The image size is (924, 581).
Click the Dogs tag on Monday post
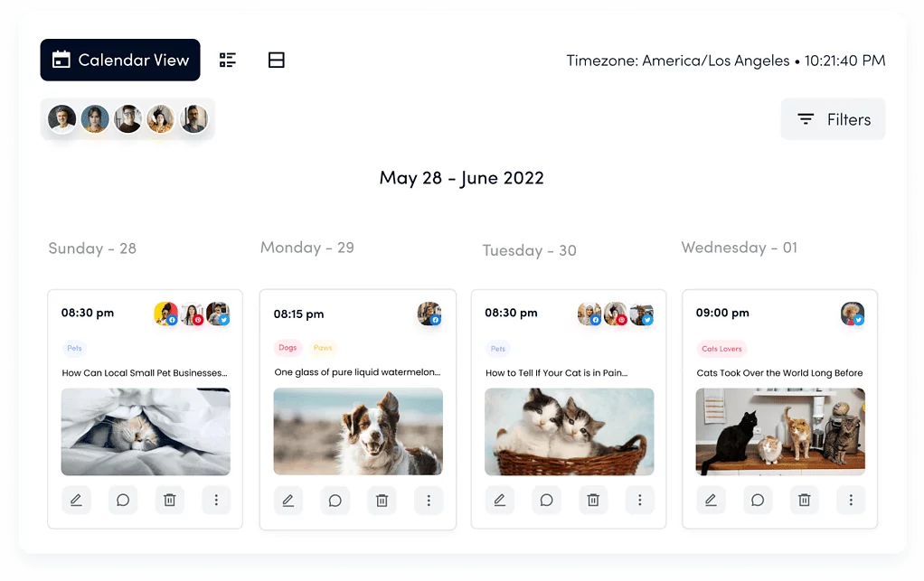point(288,348)
